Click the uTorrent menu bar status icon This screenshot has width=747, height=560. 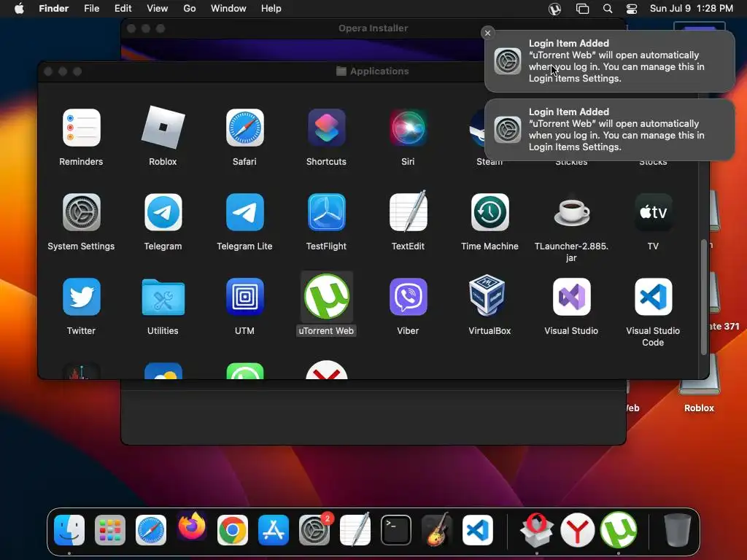coord(554,9)
